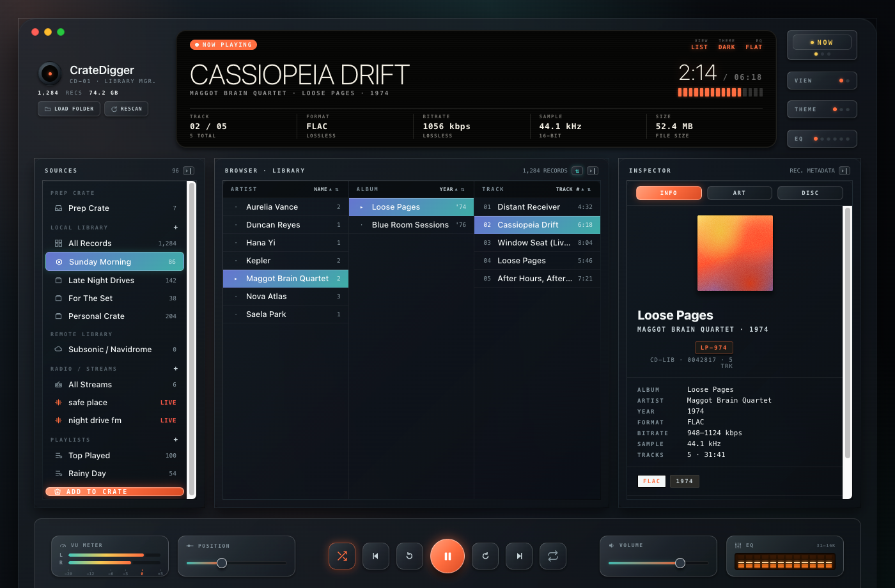Screen dimensions: 895x588
Task: Toggle repeat mode
Action: click(553, 556)
